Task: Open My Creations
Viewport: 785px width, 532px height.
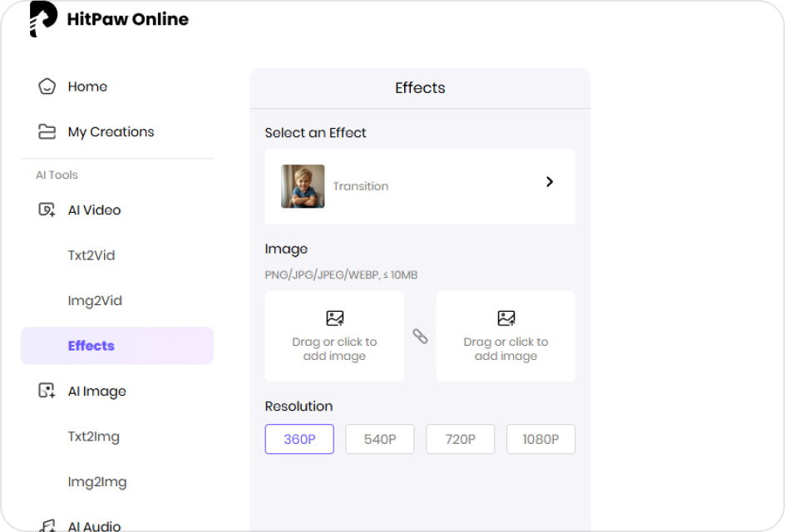Action: point(111,131)
